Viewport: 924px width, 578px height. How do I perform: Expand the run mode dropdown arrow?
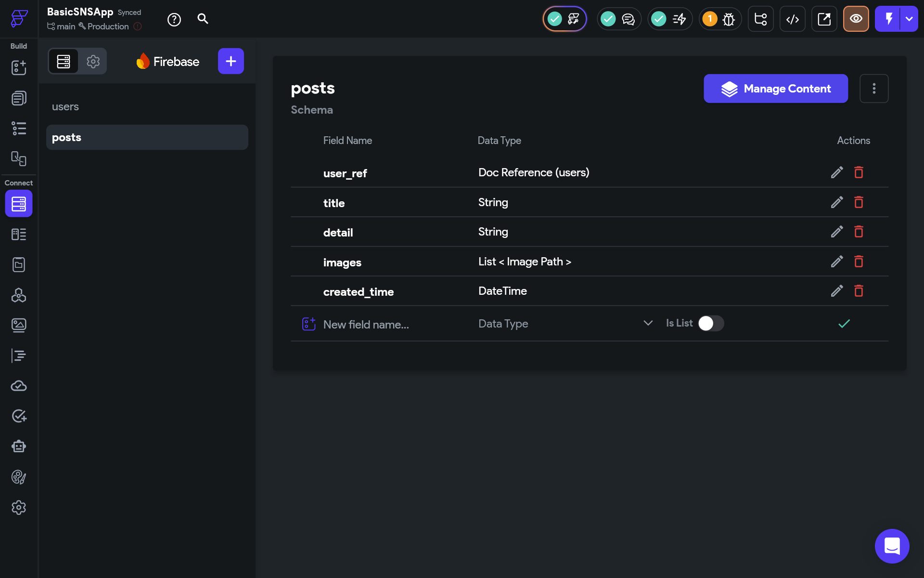pyautogui.click(x=909, y=19)
